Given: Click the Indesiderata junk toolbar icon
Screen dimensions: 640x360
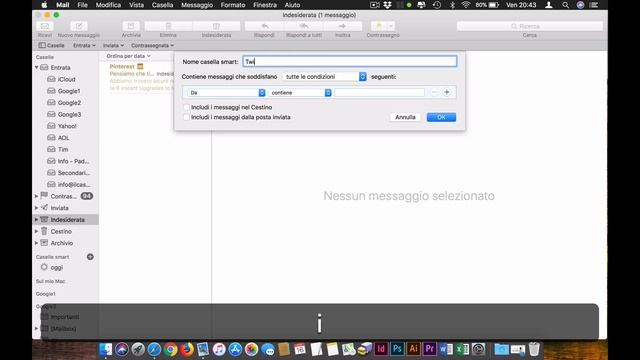Looking at the screenshot, I should pyautogui.click(x=216, y=26).
